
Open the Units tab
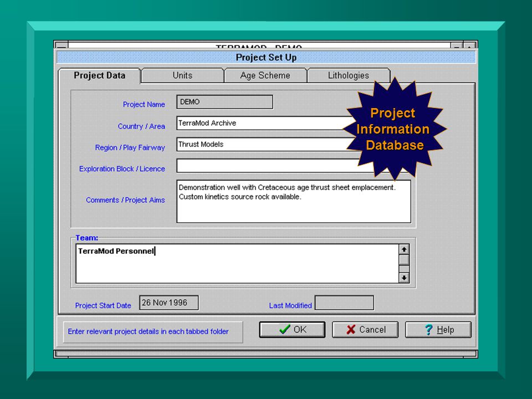(x=182, y=75)
